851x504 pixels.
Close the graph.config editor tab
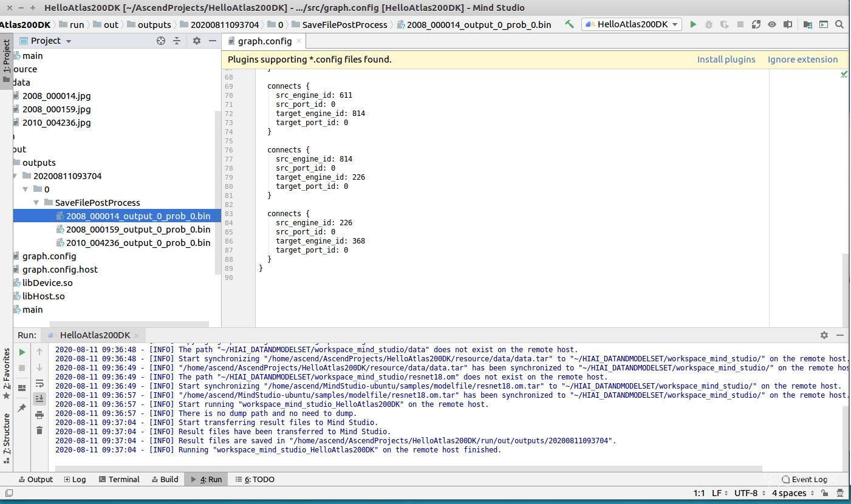click(299, 41)
